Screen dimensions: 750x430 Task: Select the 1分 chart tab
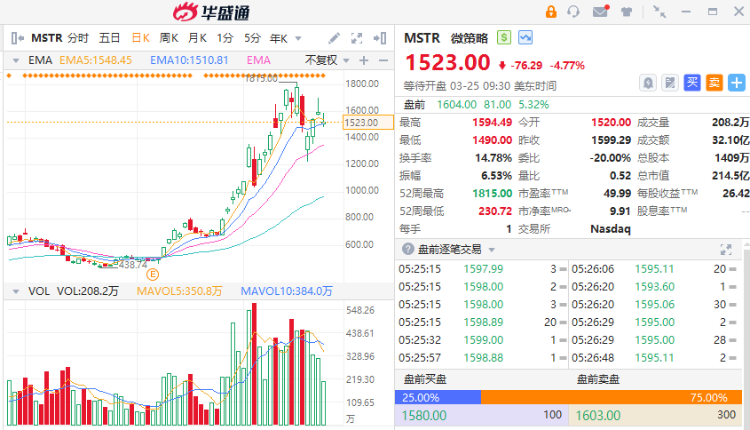tap(225, 38)
